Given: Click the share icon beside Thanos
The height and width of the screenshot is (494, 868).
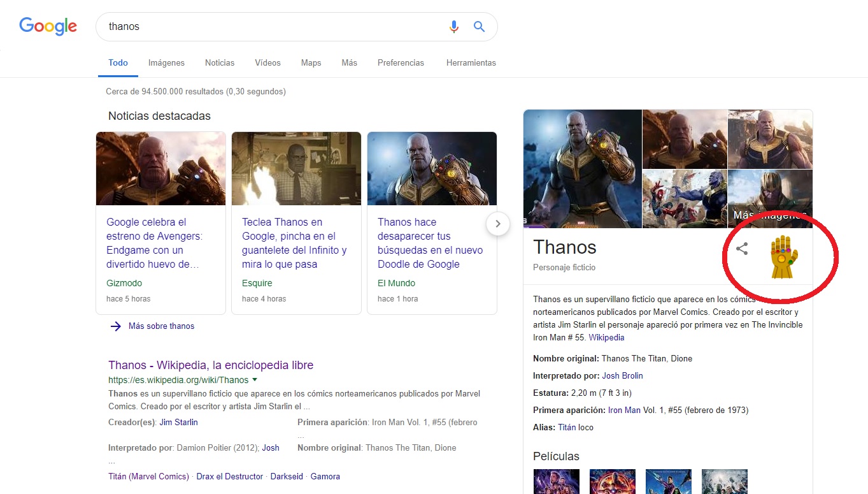Looking at the screenshot, I should point(742,249).
